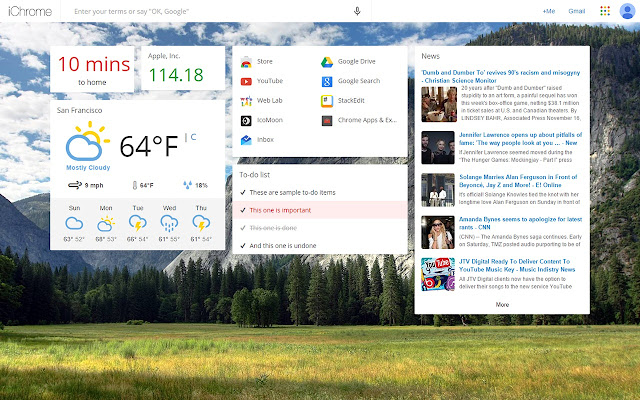Open the Google Drive icon

click(327, 62)
